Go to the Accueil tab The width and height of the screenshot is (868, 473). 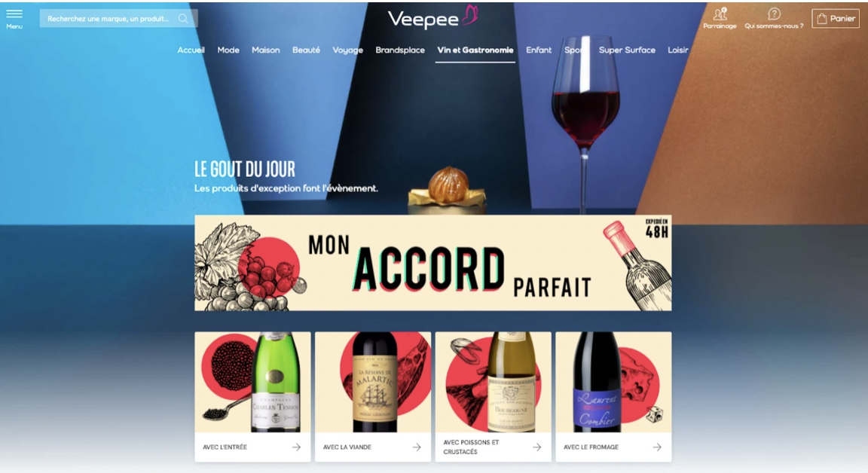point(191,50)
